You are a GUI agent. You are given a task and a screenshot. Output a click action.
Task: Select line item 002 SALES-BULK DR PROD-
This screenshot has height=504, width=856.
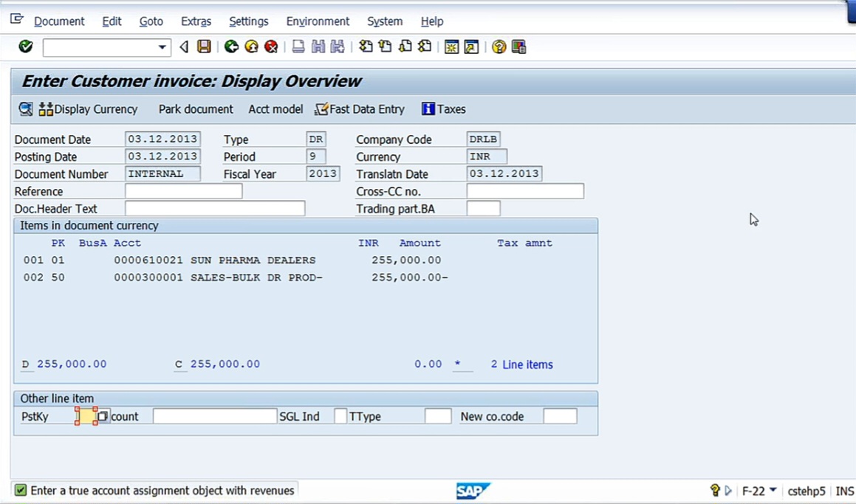pyautogui.click(x=236, y=277)
